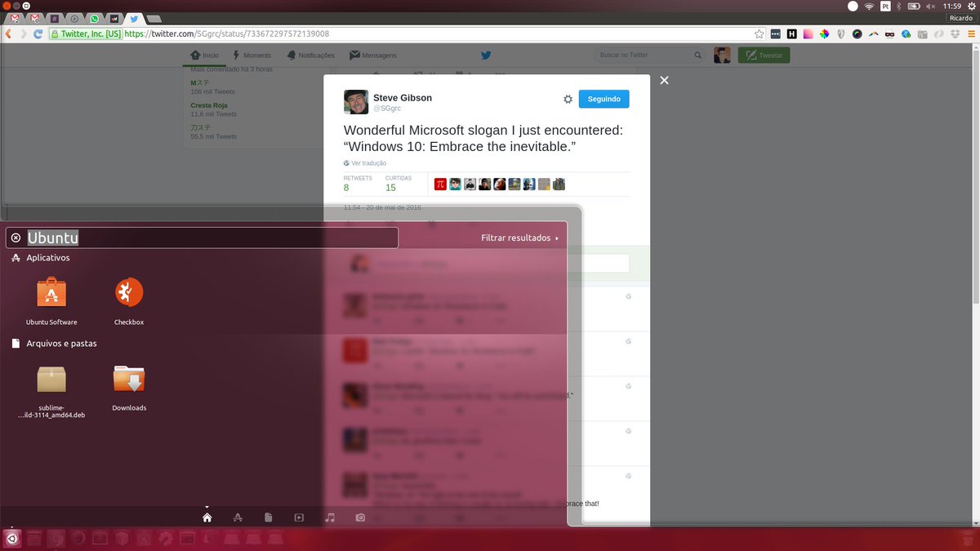Image resolution: width=980 pixels, height=551 pixels.
Task: Open the Ubuntu Software application result
Action: (51, 300)
